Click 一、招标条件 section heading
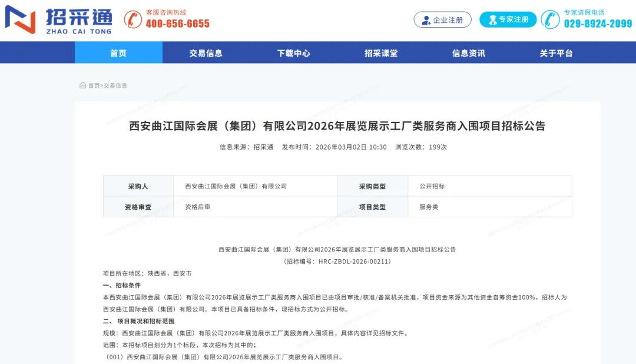 tap(122, 285)
